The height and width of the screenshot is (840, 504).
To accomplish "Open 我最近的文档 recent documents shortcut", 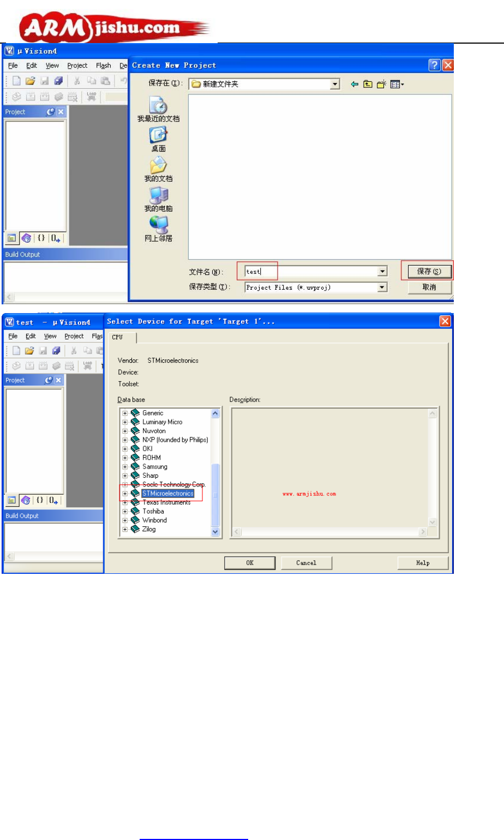I will (x=158, y=109).
